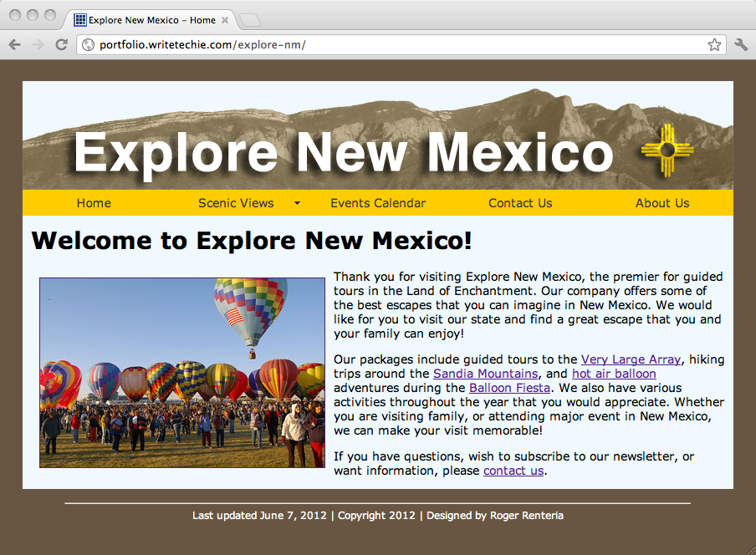
Task: Click the browser forward arrow
Action: pos(38,44)
